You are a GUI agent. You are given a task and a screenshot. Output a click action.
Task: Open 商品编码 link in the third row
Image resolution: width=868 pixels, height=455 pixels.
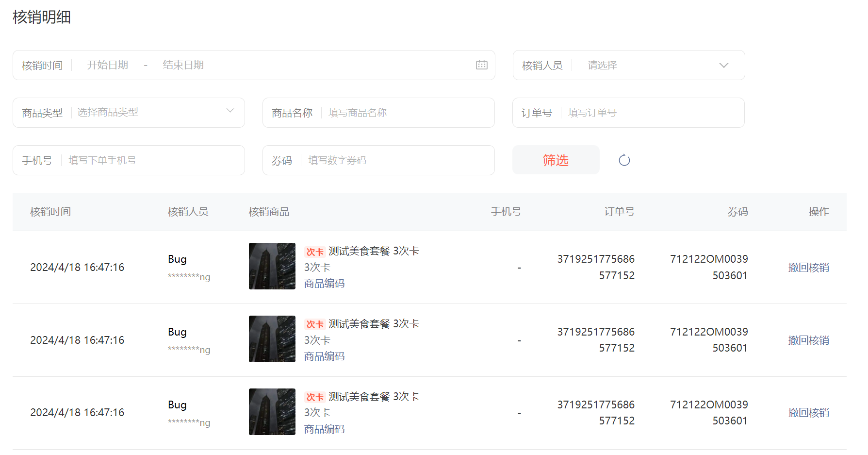coord(324,429)
